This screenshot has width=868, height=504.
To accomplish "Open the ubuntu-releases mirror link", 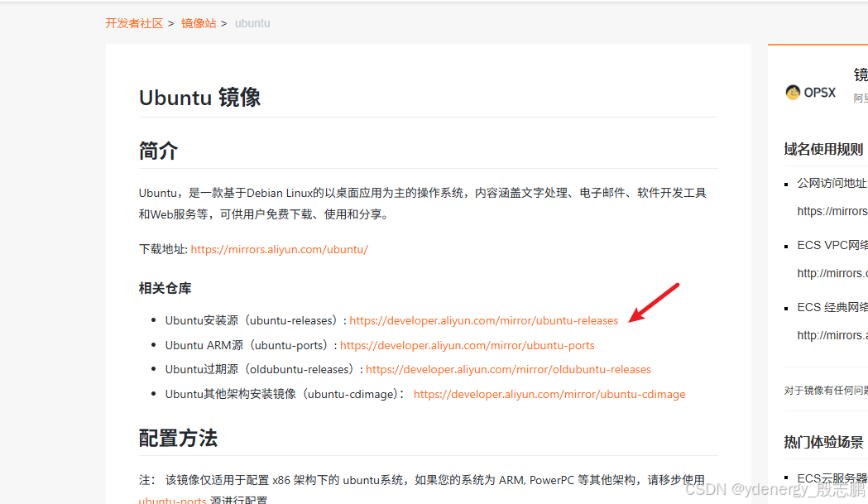I will (x=484, y=320).
